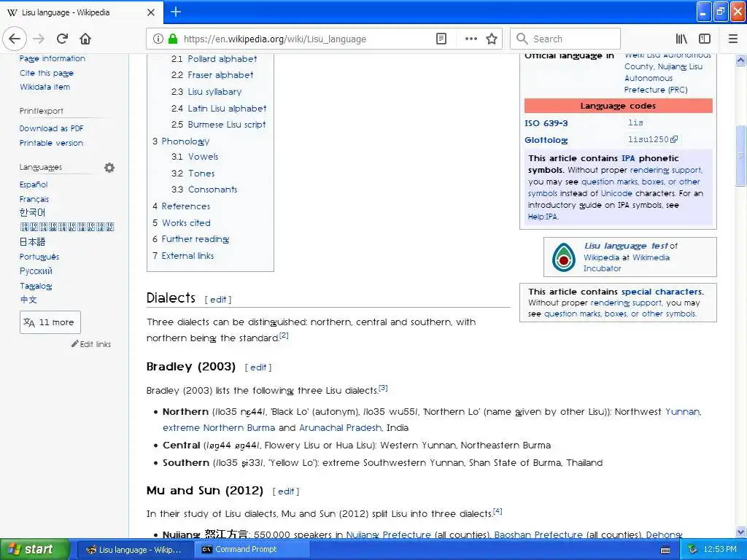Open Printable version link
This screenshot has width=747, height=560.
(x=51, y=143)
